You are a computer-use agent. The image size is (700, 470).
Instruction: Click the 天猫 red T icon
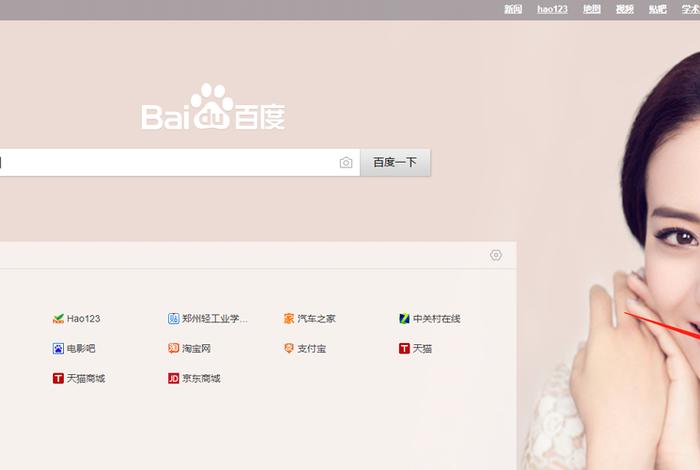click(404, 349)
